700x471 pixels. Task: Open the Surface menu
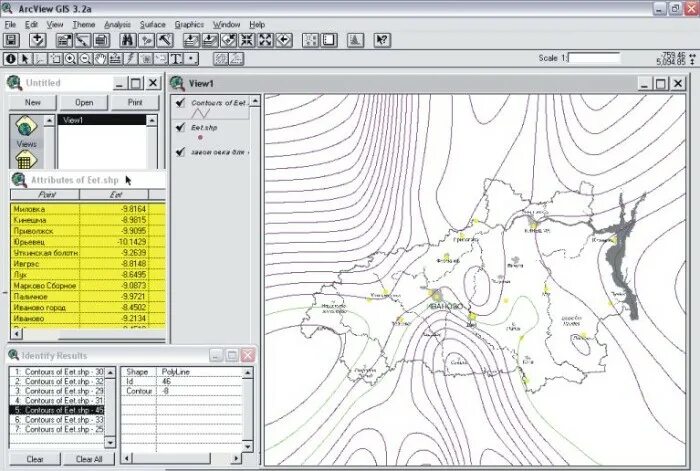153,25
